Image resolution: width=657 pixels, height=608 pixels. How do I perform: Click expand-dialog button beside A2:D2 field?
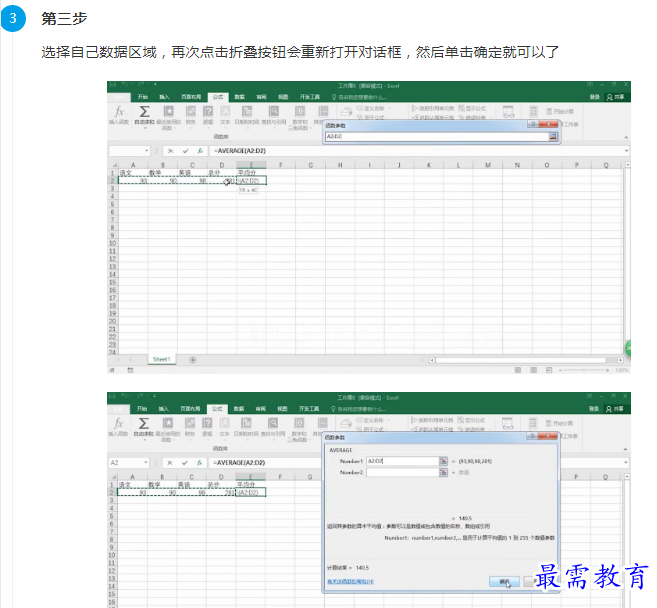click(x=553, y=136)
